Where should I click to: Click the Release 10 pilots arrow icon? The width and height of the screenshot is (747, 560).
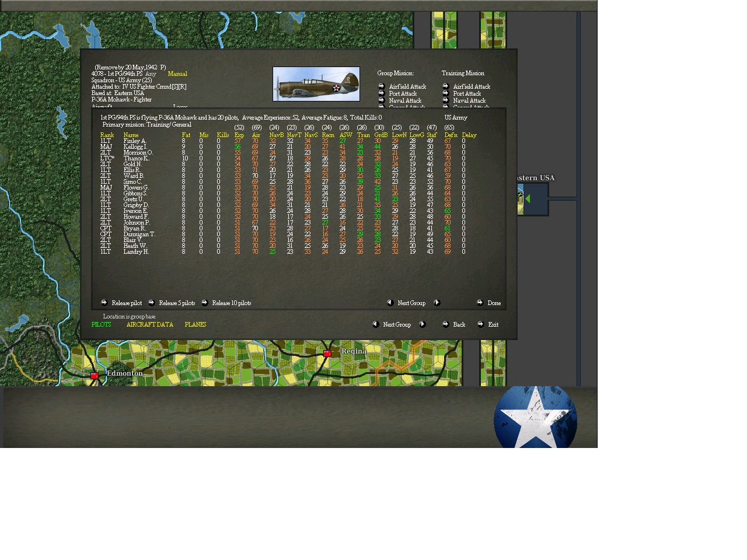pyautogui.click(x=204, y=303)
